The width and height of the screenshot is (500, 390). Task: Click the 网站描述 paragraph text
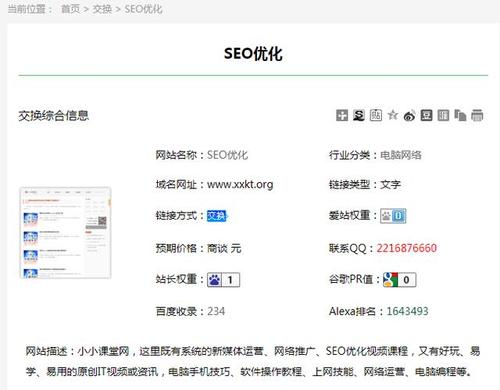[253, 361]
